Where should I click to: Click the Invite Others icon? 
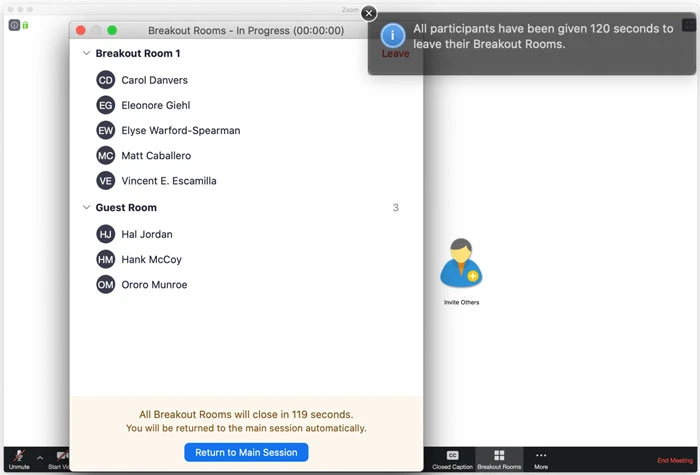point(461,266)
